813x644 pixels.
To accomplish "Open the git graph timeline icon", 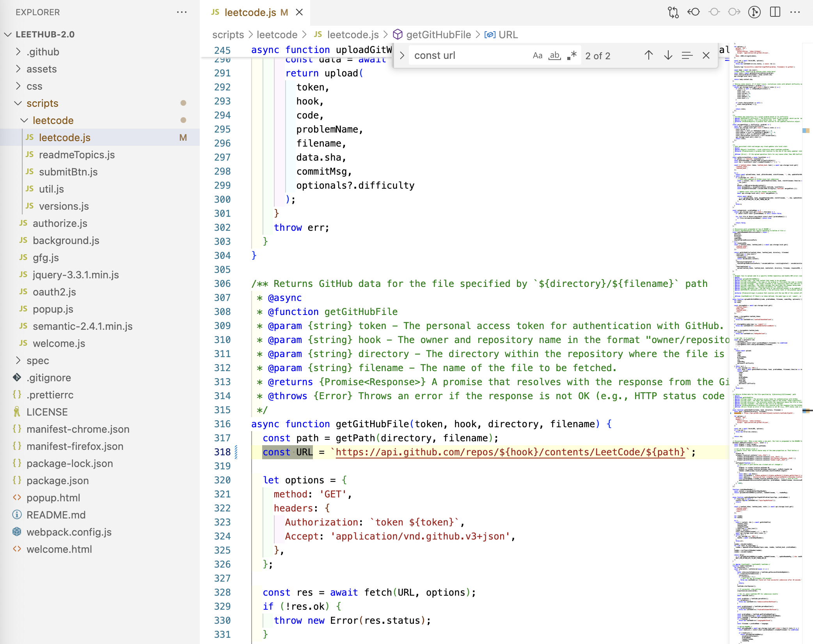I will pyautogui.click(x=754, y=12).
